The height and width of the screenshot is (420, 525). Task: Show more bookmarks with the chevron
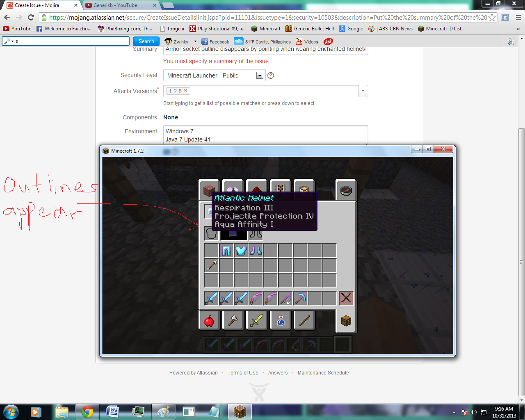point(518,29)
